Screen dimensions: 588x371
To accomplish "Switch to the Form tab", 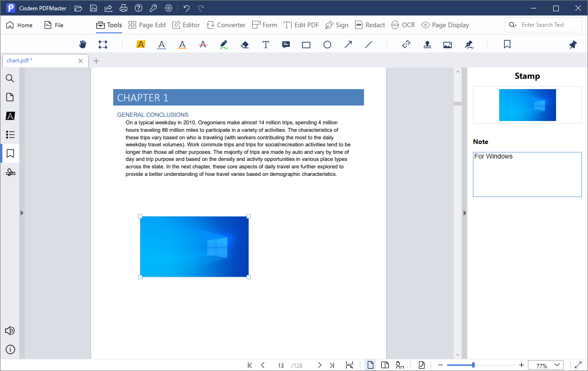I will [265, 25].
